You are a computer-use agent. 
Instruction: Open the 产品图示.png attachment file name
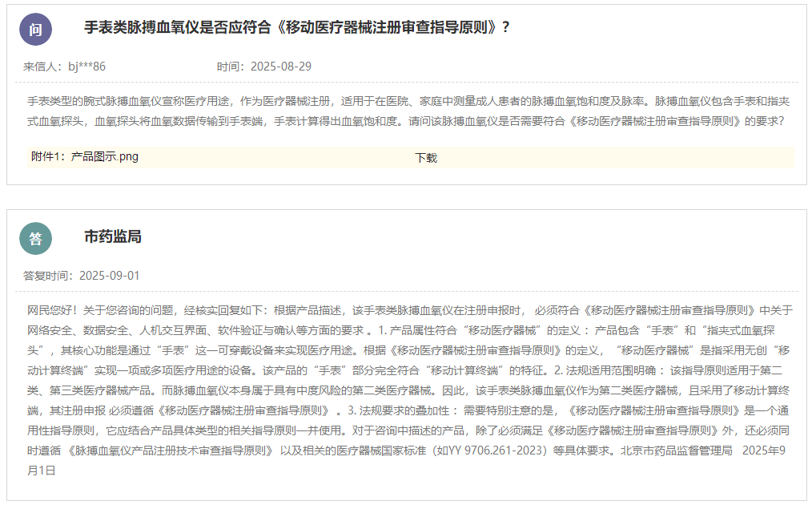tap(104, 157)
